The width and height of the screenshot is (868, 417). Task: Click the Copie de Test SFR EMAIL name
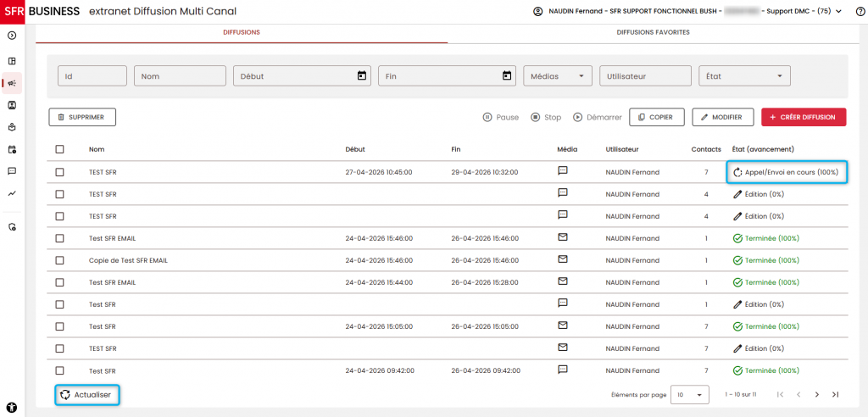(128, 260)
